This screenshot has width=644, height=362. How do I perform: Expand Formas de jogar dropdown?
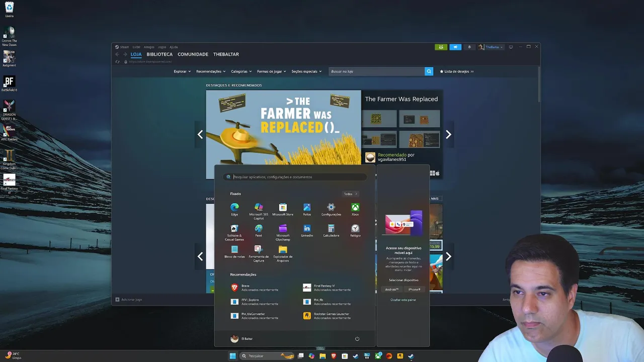point(272,71)
